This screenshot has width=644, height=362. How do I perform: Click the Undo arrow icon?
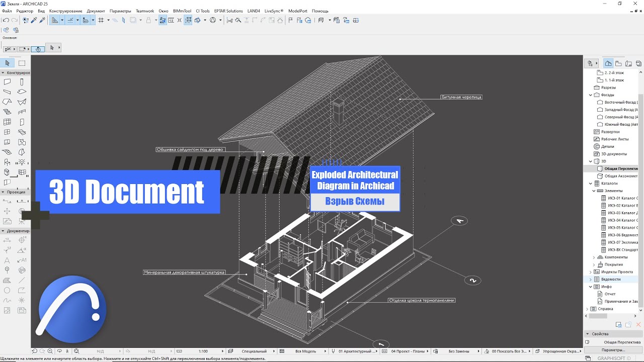(6, 21)
